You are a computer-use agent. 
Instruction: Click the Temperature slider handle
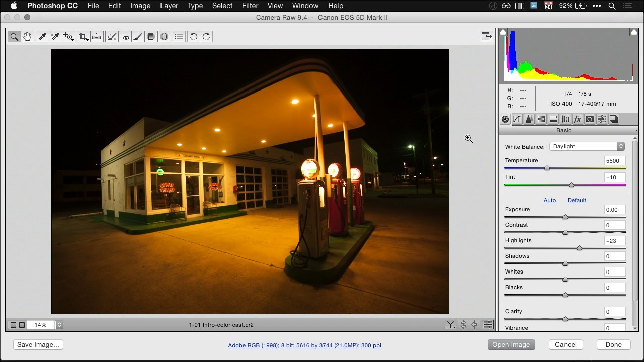[x=547, y=168]
